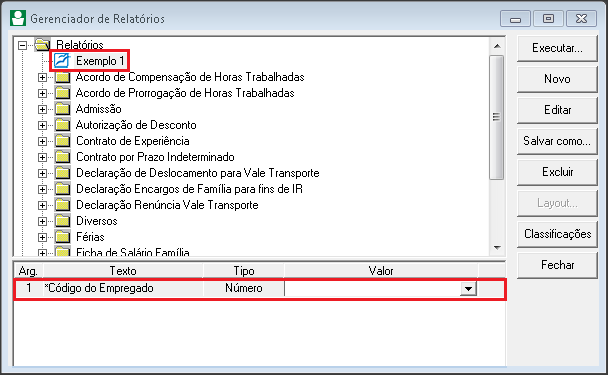
Task: Click the Executar... button
Action: click(x=557, y=48)
